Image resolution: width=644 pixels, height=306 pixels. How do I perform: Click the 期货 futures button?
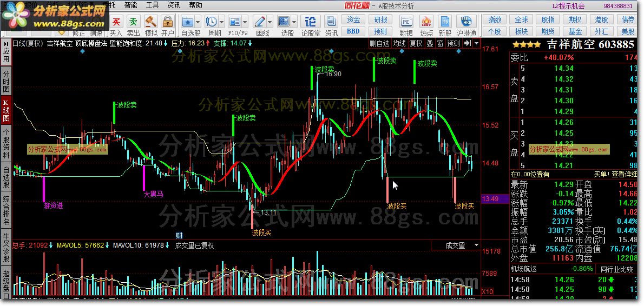coord(548,31)
